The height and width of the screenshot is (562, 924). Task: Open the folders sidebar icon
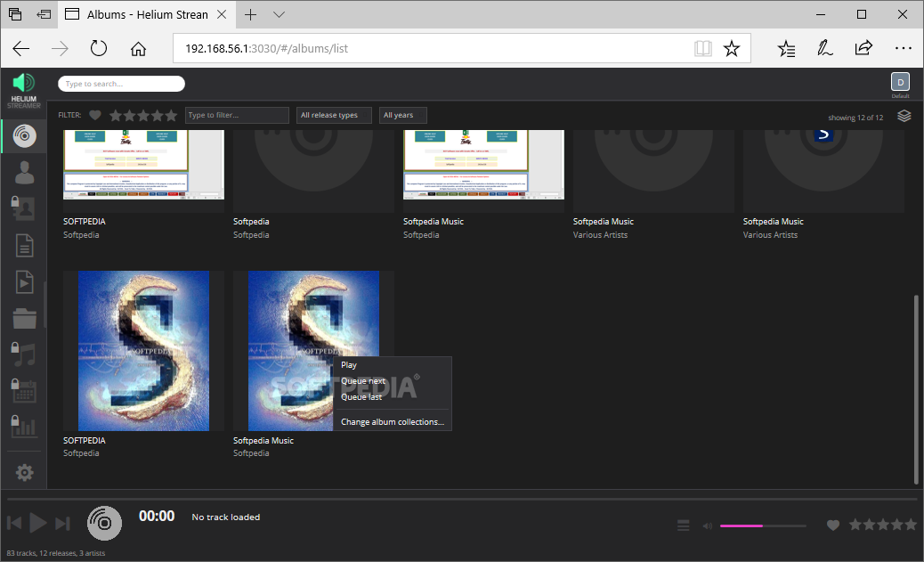24,319
